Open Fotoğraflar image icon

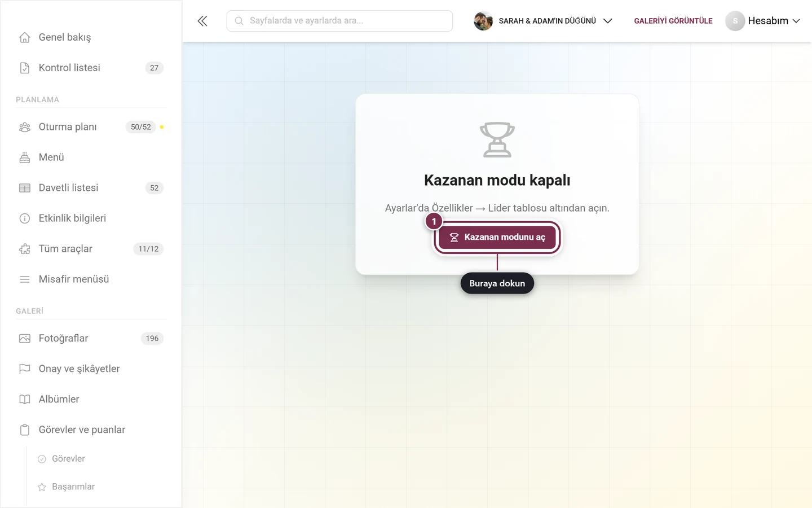[25, 339]
